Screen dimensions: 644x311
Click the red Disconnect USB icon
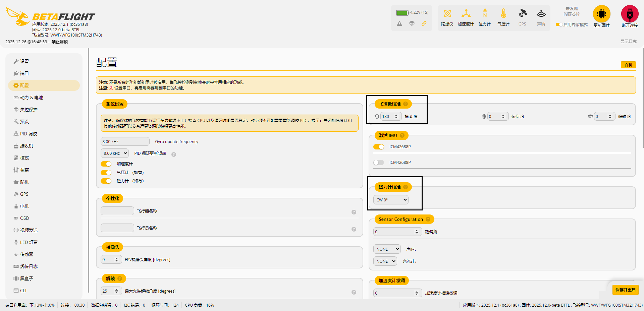(x=630, y=14)
